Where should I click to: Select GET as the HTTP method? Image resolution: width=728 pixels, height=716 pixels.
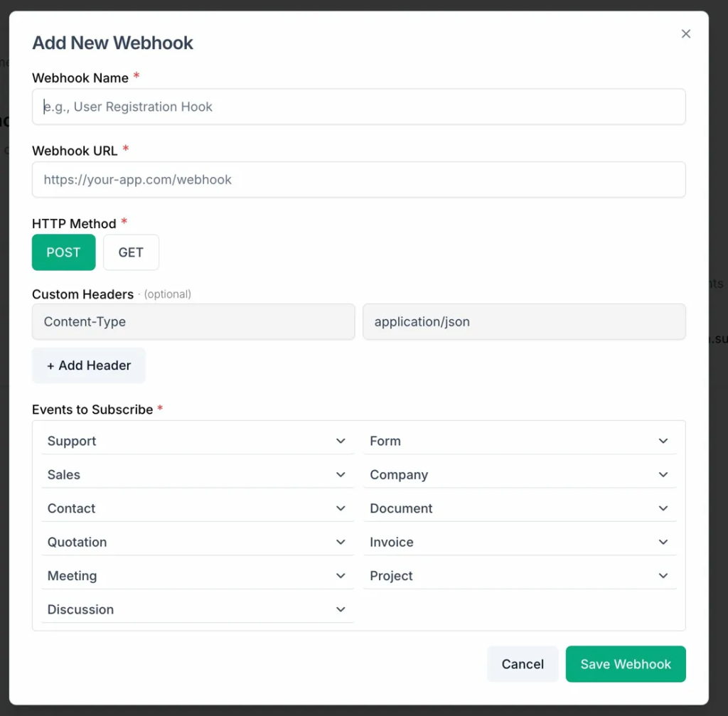pos(131,252)
